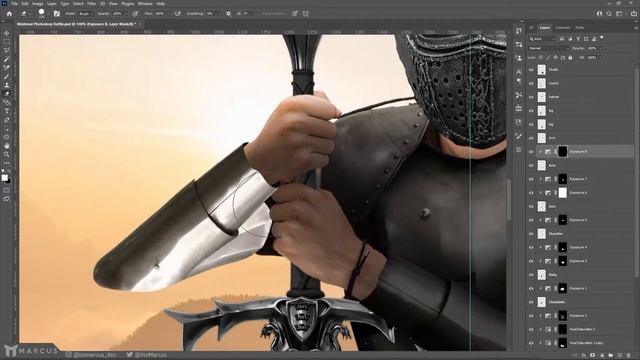Viewport: 640px width, 360px height.
Task: Hide the Exposure 5 layer
Action: (531, 220)
